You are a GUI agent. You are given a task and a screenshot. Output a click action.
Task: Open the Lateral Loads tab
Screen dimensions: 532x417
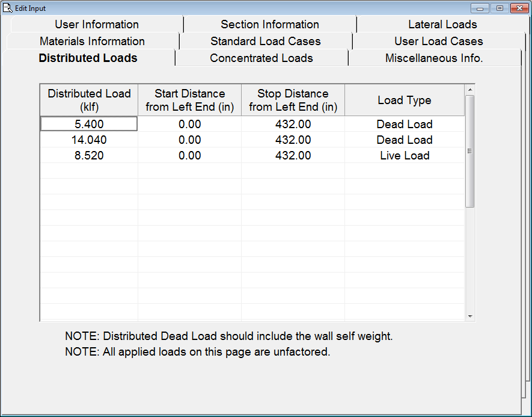point(442,25)
